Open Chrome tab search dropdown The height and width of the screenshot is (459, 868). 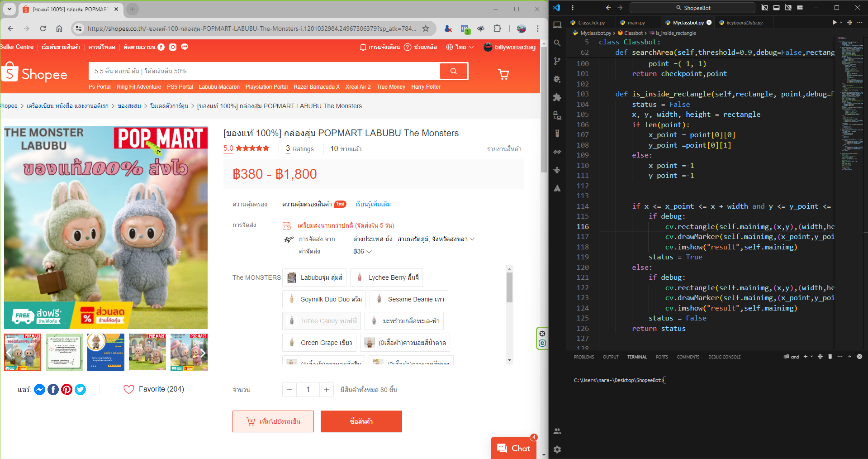[x=9, y=9]
